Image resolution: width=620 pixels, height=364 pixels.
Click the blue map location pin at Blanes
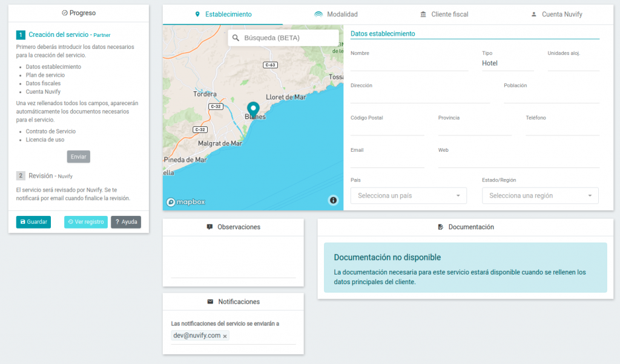(x=253, y=109)
